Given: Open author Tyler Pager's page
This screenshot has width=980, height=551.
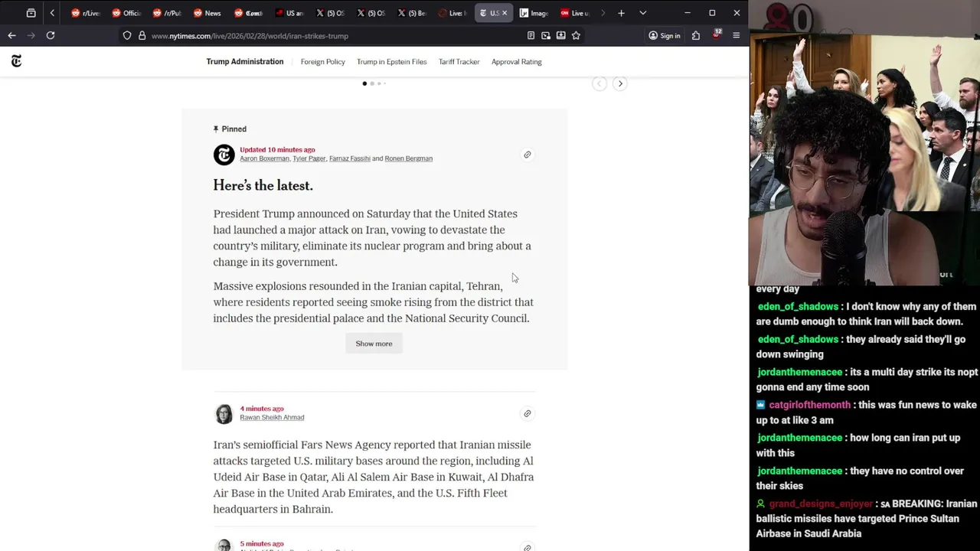Looking at the screenshot, I should pos(309,158).
